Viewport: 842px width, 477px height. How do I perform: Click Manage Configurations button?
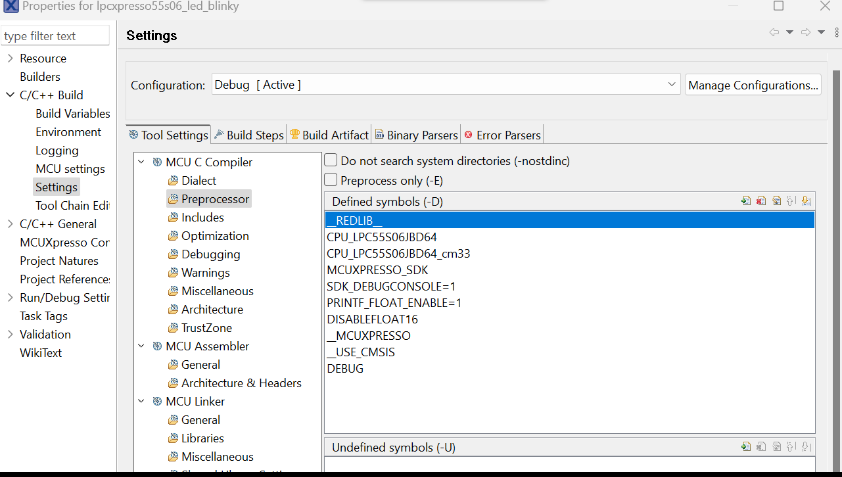point(753,85)
